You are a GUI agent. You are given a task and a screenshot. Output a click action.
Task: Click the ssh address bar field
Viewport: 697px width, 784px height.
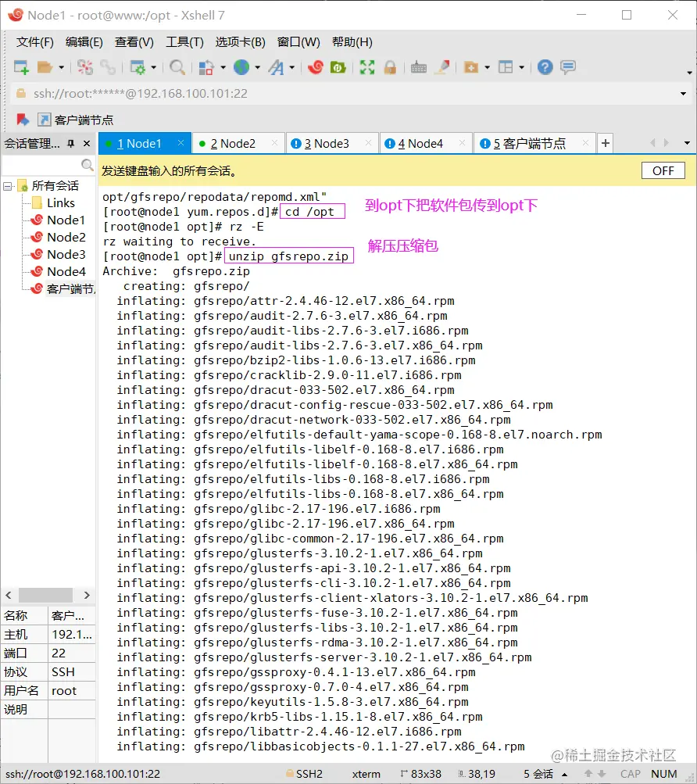click(350, 94)
